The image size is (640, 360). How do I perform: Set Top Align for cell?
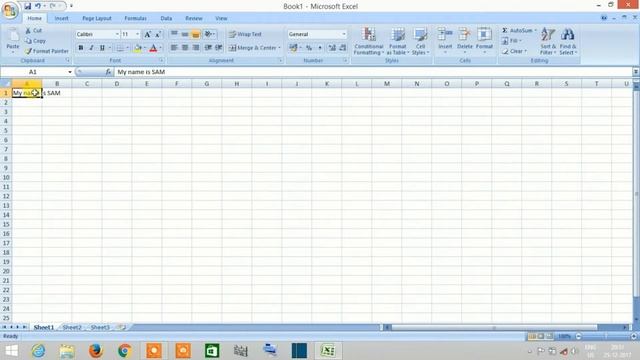(174, 34)
